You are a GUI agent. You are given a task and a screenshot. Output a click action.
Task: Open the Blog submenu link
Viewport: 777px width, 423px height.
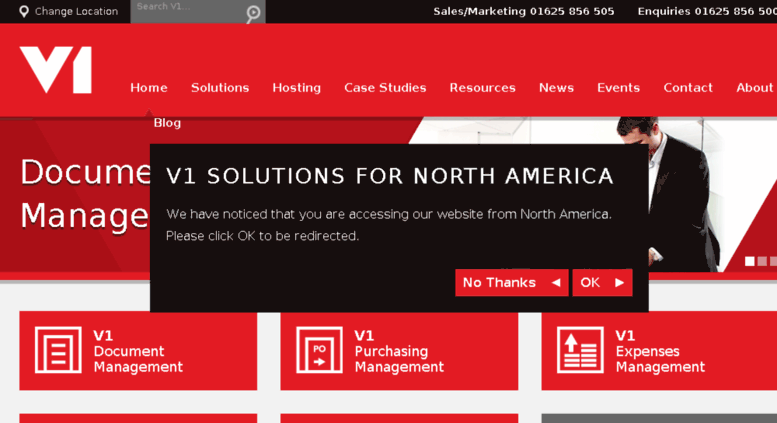coord(167,123)
